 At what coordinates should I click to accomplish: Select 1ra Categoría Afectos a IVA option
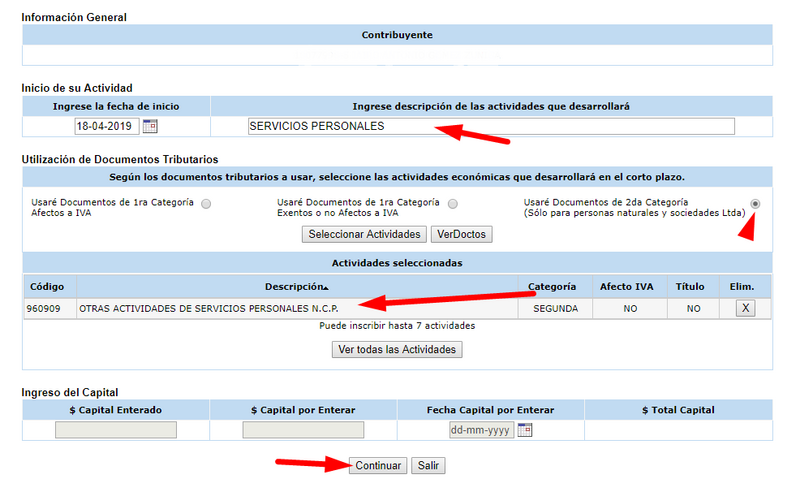206,203
